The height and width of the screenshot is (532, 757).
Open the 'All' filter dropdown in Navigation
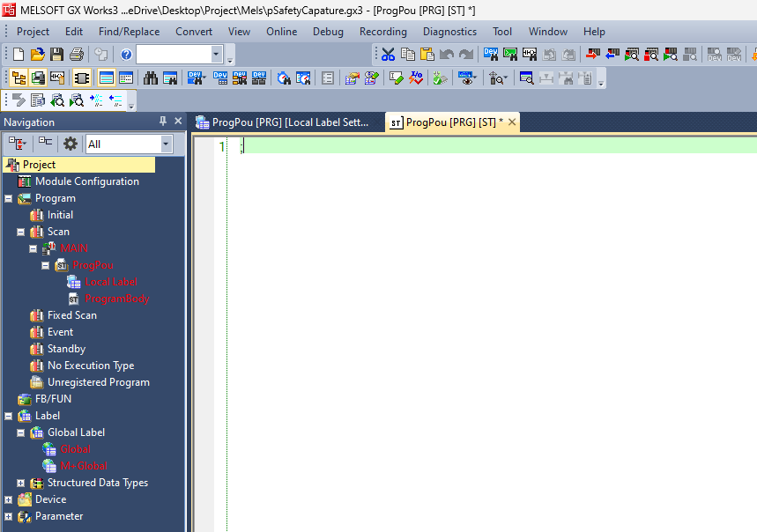[x=166, y=144]
